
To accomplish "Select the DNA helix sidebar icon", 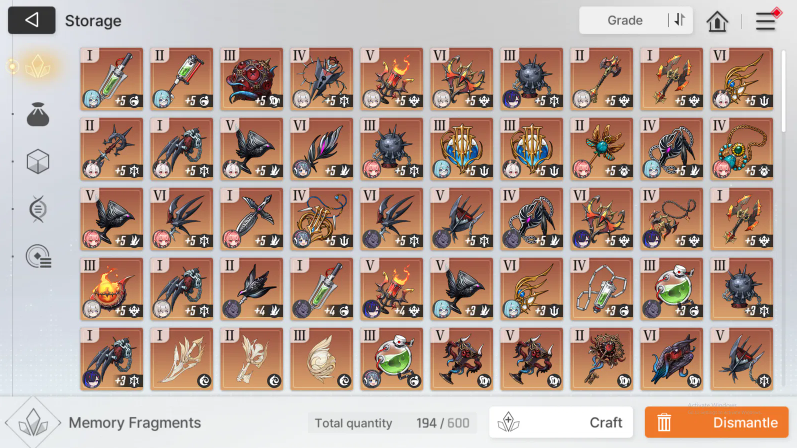I will pyautogui.click(x=38, y=208).
